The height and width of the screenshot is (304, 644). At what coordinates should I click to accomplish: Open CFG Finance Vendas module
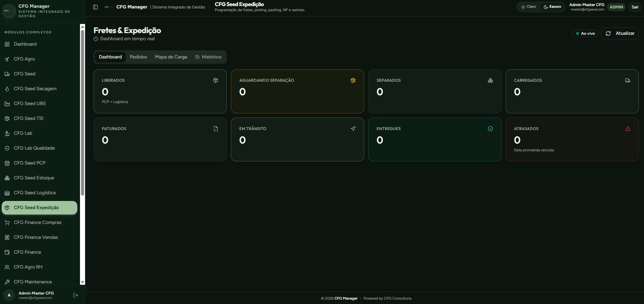[x=39, y=237]
